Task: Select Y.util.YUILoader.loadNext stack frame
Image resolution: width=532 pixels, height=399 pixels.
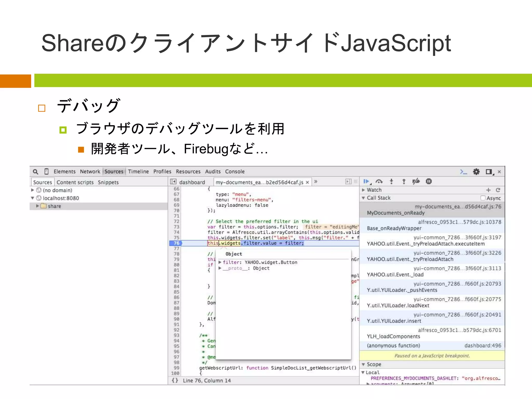Action: (432, 302)
